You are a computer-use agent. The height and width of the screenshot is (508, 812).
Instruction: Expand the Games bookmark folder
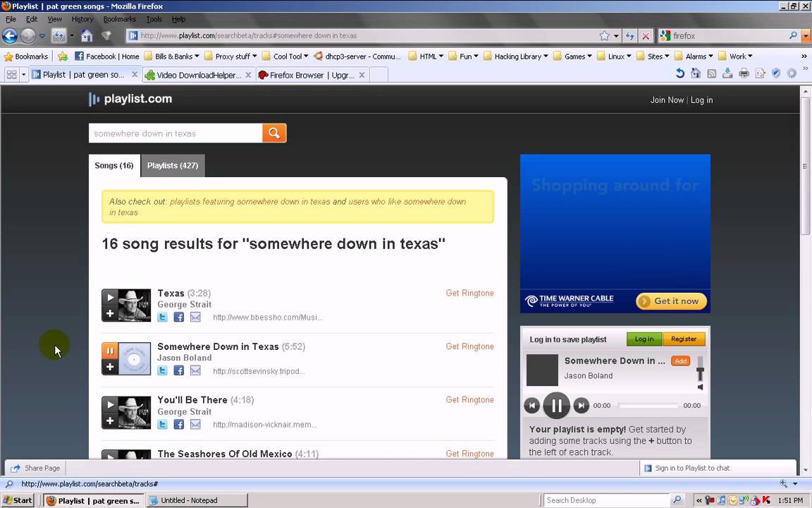pyautogui.click(x=573, y=56)
